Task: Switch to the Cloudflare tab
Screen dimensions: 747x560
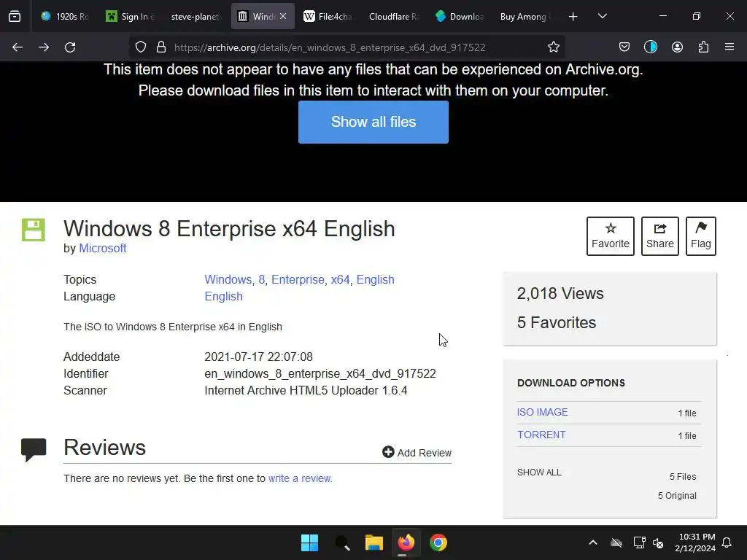Action: (x=393, y=16)
